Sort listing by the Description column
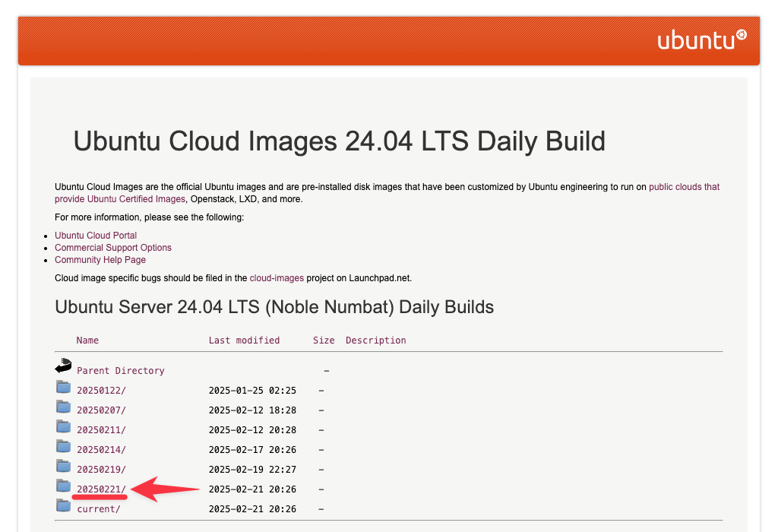This screenshot has width=778, height=532. coord(375,340)
